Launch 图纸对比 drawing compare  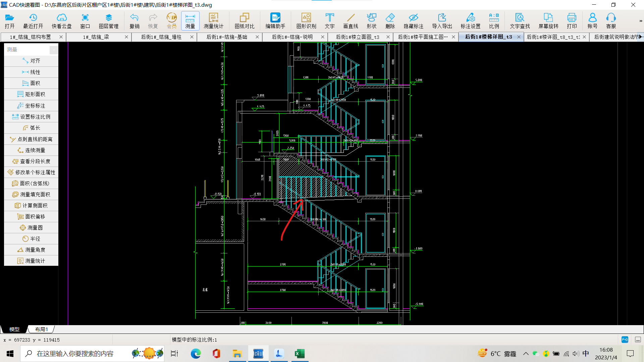point(245,21)
